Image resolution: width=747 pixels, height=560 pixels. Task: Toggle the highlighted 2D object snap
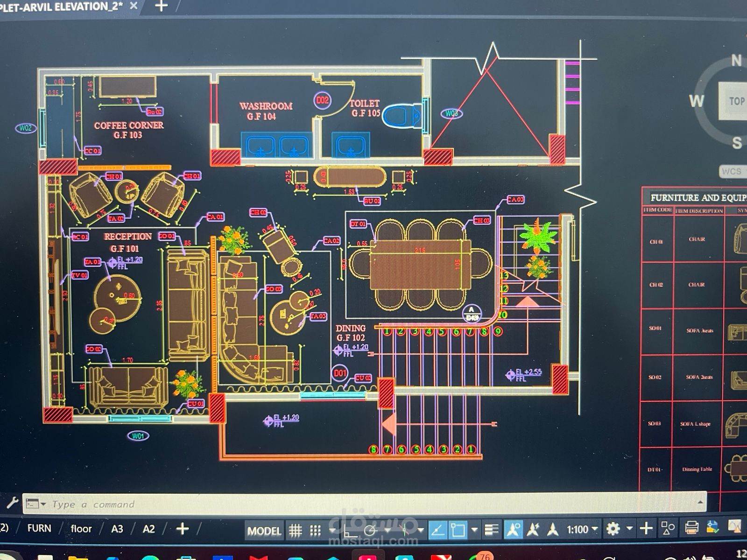(x=458, y=530)
